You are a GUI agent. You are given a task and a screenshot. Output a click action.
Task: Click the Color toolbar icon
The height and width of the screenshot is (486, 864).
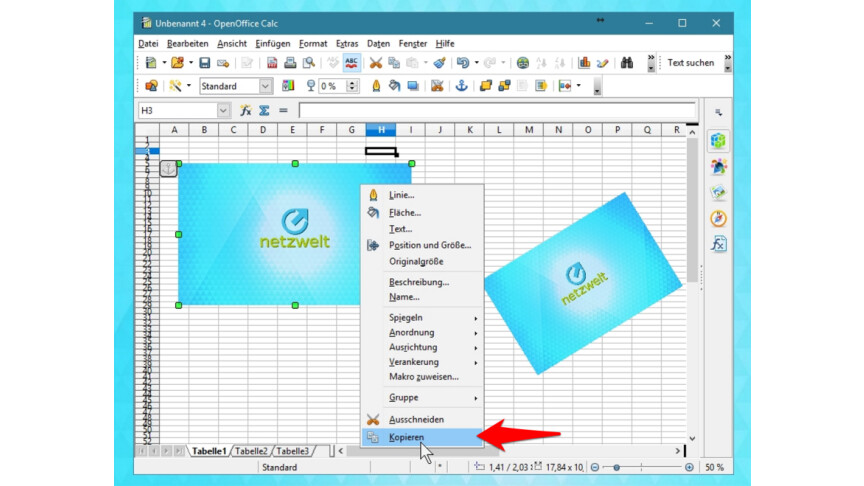pyautogui.click(x=288, y=86)
